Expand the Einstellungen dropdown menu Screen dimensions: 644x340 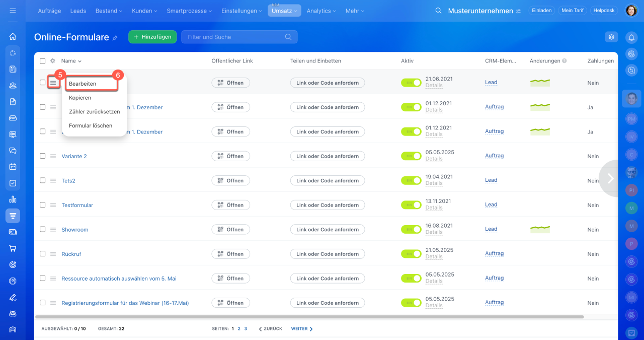tap(242, 11)
